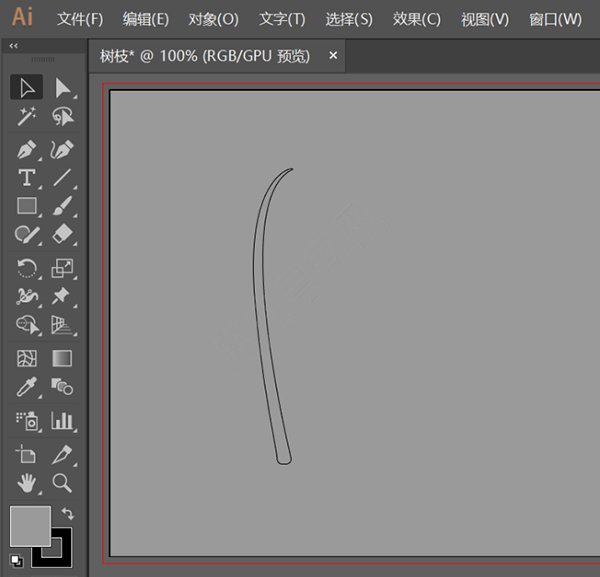Select the Eraser tool
Screen dimensions: 600x577
tap(63, 234)
